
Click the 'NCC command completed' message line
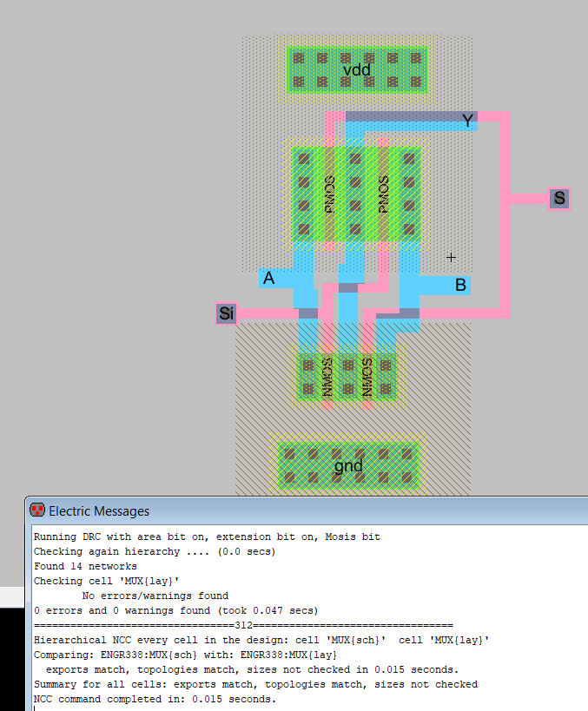click(x=155, y=699)
